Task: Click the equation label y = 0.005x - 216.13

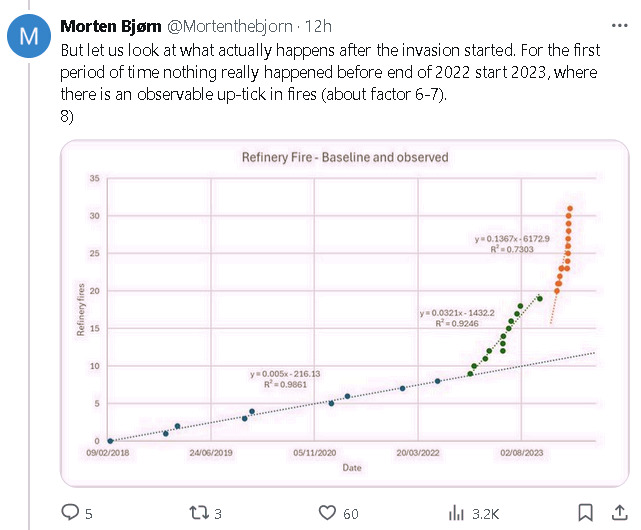Action: (x=286, y=373)
